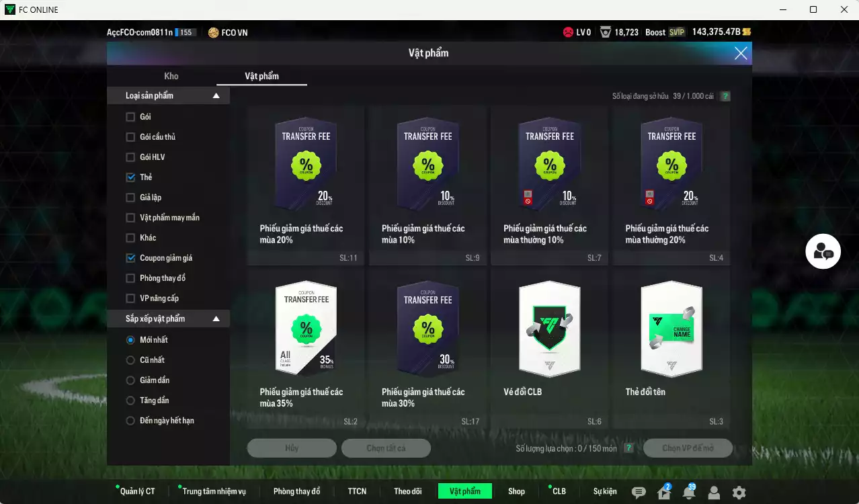Enable the Gói cầu thủ checkbox

130,137
